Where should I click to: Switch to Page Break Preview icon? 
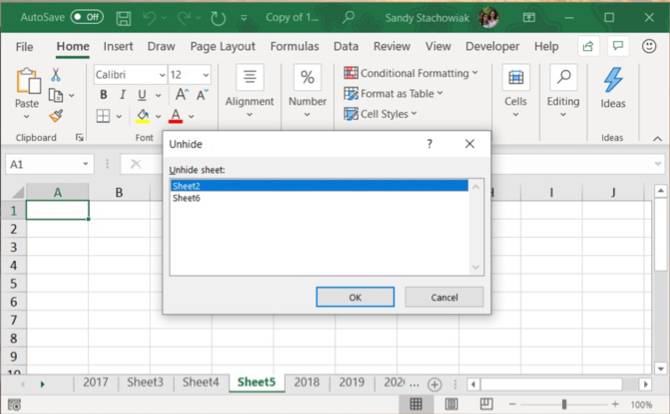pyautogui.click(x=486, y=404)
